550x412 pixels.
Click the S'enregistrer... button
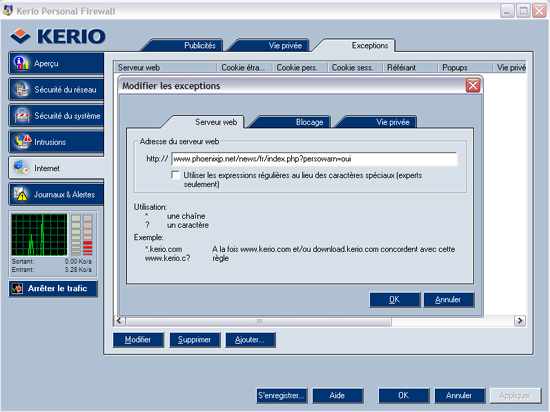point(282,396)
